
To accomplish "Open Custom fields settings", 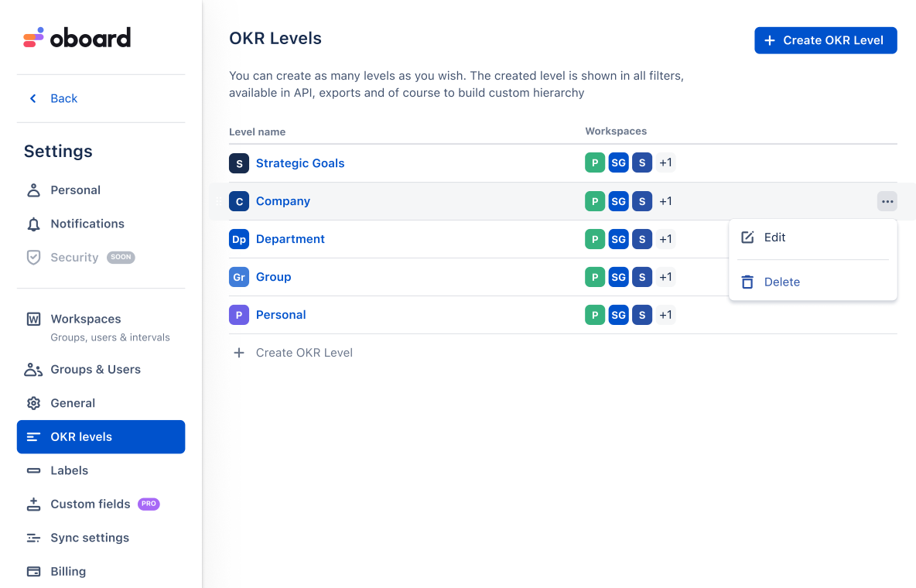I will tap(90, 504).
